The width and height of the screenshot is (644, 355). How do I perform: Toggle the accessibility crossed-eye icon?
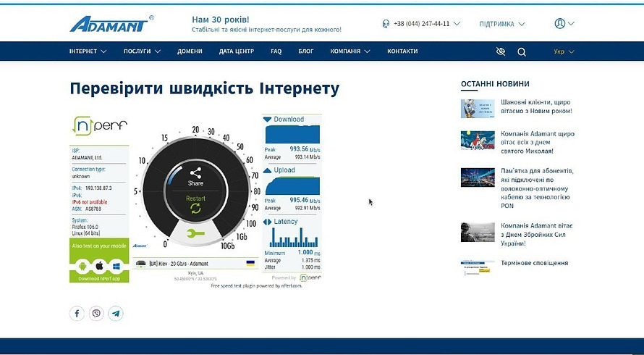click(500, 51)
